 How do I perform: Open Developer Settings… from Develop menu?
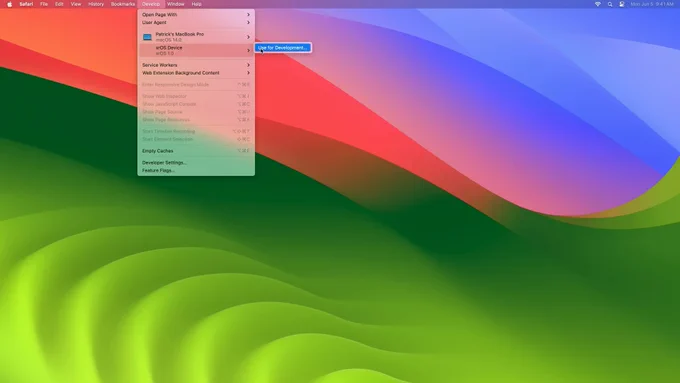pyautogui.click(x=196, y=163)
